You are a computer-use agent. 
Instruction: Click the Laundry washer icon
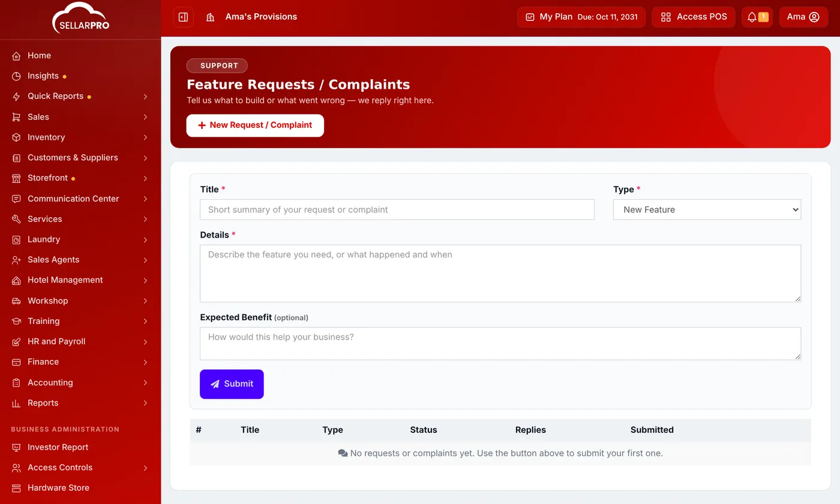16,239
